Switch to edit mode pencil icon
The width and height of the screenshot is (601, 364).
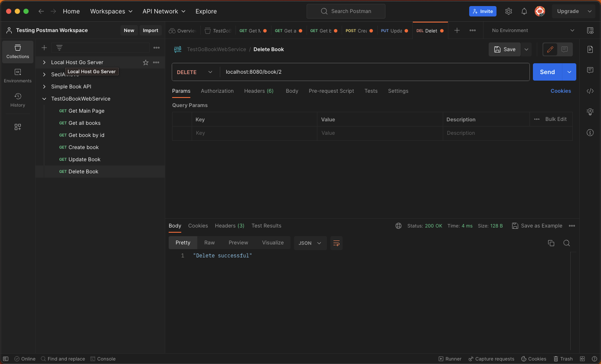point(550,49)
